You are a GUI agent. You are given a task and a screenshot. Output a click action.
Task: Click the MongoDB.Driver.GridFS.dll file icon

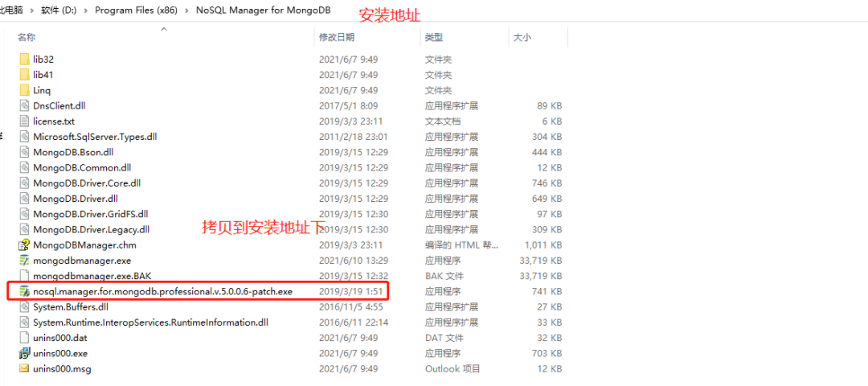point(24,214)
